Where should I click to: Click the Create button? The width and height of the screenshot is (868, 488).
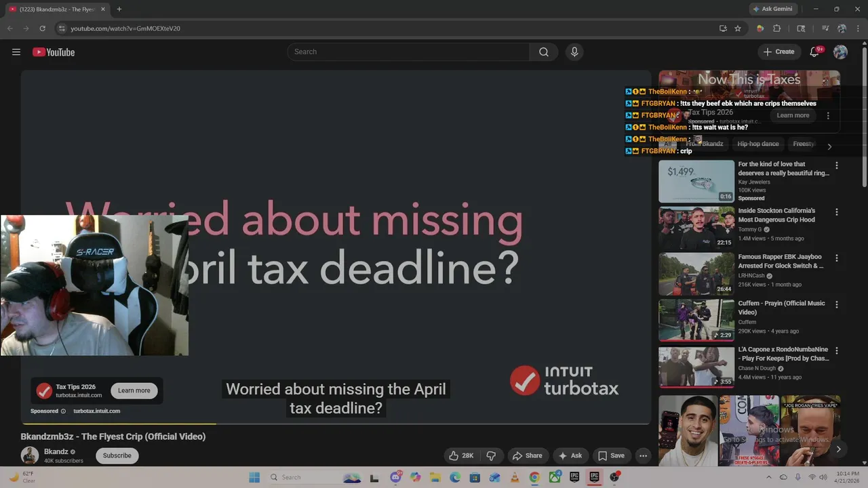(778, 52)
